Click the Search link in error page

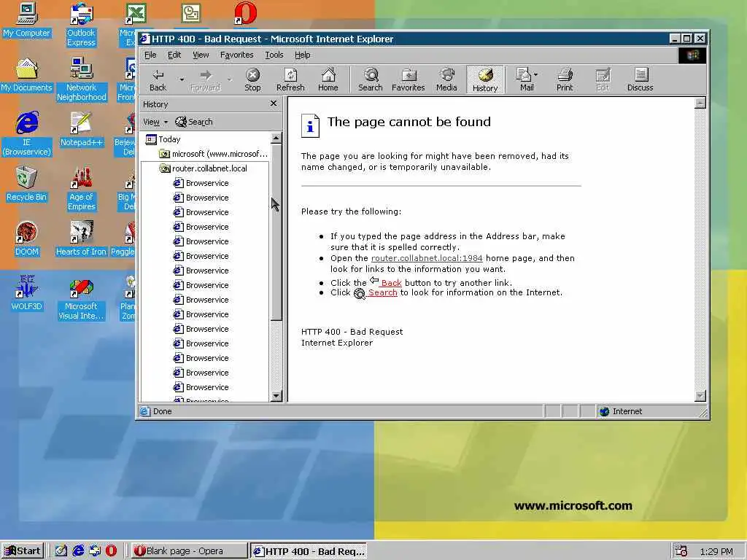[382, 292]
